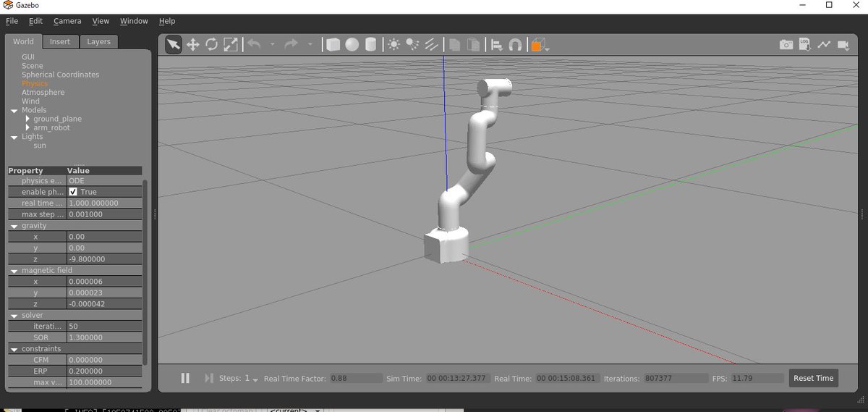
Task: Open the File menu
Action: tap(12, 21)
